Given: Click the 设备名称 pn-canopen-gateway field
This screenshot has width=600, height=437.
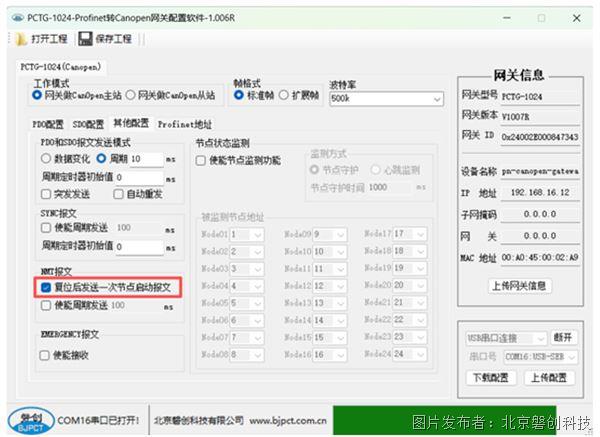Looking at the screenshot, I should coord(540,172).
